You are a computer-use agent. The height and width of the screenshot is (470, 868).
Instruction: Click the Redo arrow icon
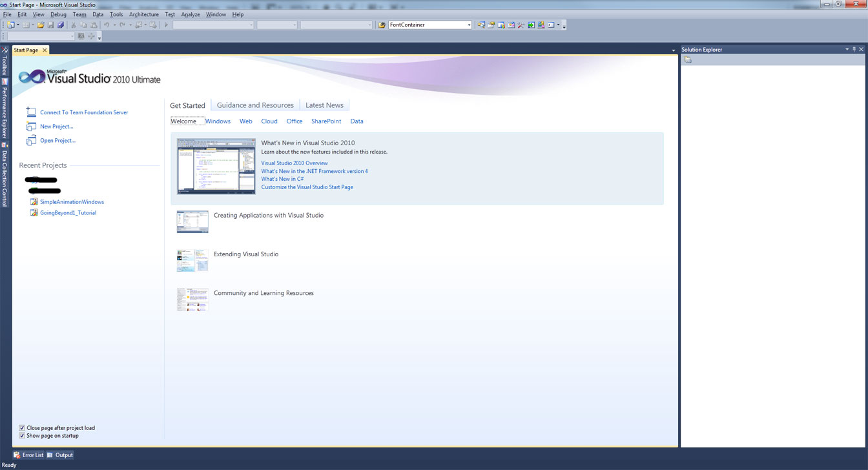[x=123, y=25]
